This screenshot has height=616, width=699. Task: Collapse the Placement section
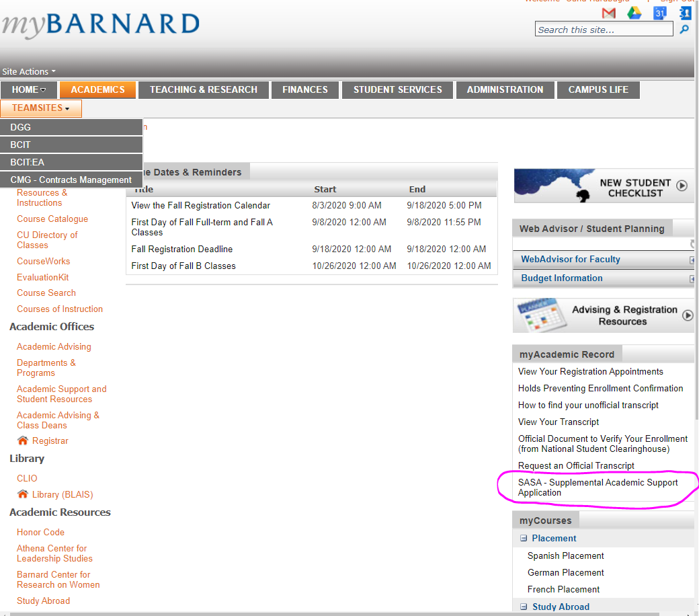[524, 539]
